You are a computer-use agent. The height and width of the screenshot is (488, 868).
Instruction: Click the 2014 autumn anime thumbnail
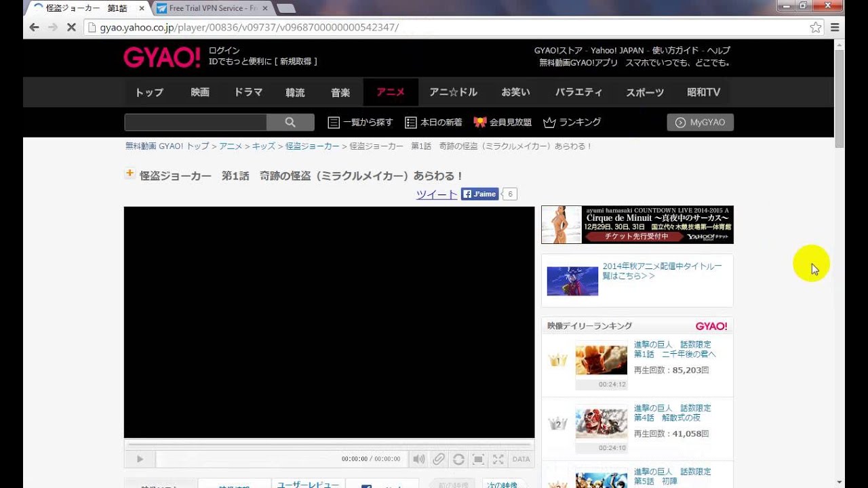coord(572,281)
